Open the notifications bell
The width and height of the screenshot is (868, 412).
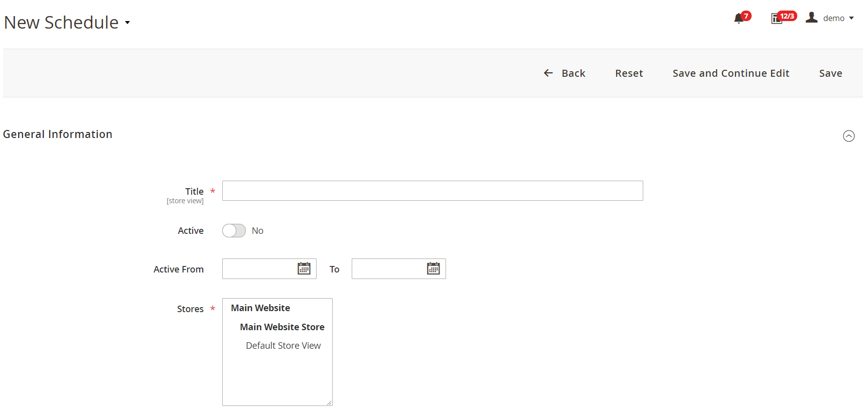(739, 19)
